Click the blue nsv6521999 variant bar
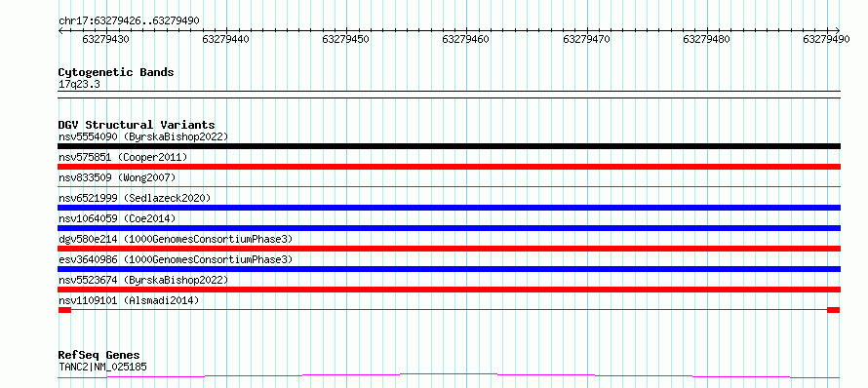This screenshot has height=388, width=868. tap(449, 208)
